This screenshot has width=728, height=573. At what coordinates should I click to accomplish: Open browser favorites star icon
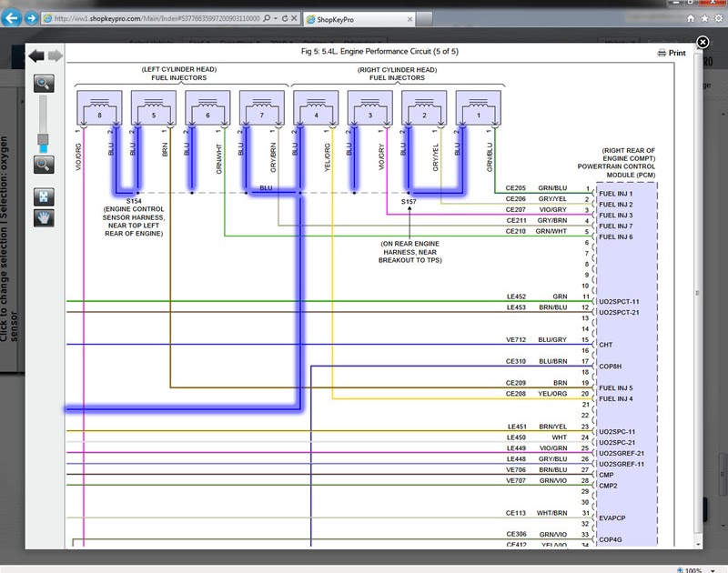point(704,18)
